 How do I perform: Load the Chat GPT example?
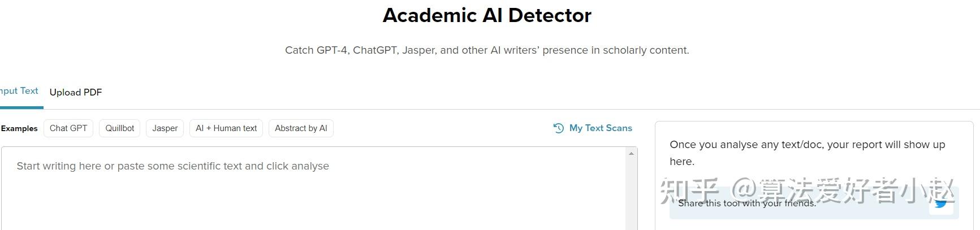(x=68, y=128)
